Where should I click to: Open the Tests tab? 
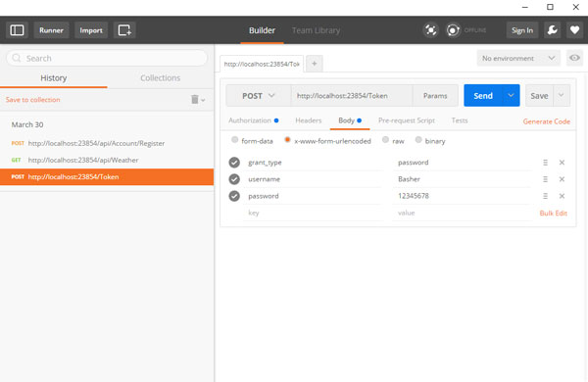tap(460, 120)
